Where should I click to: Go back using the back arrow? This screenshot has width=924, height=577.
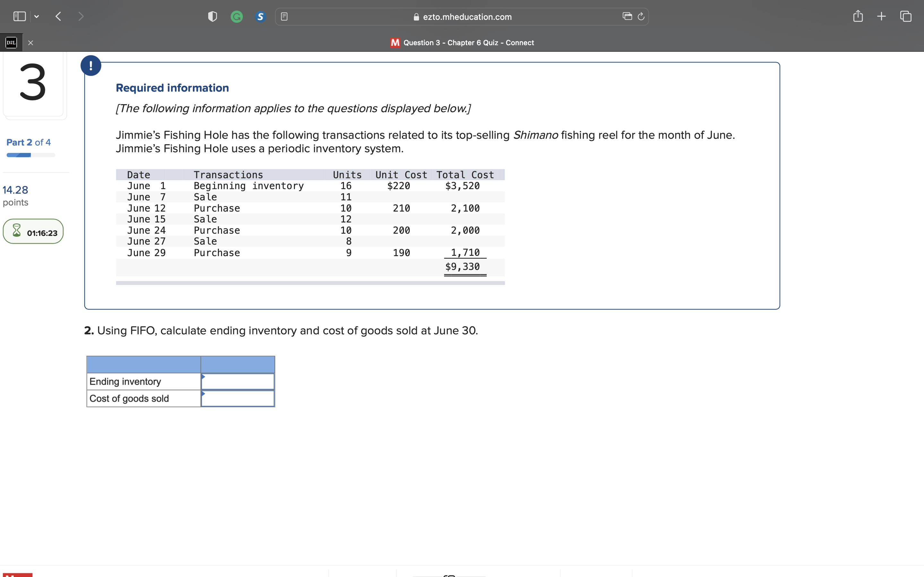coord(58,16)
